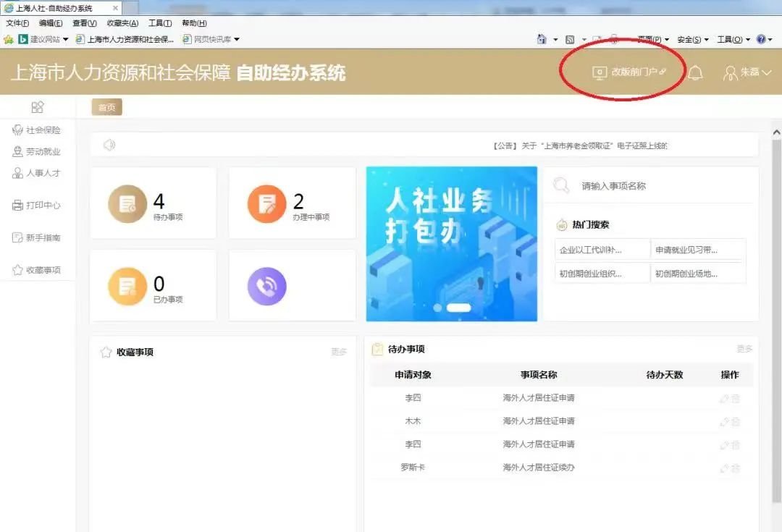782x532 pixels.
Task: Click the 请输入事项名称 search field
Action: point(652,186)
